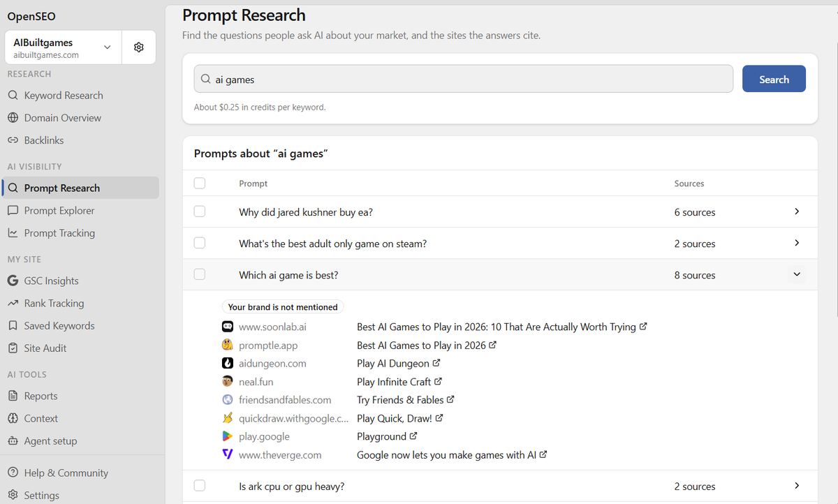Click the Settings gear icon in sidebar
The height and width of the screenshot is (504, 838).
tap(13, 496)
